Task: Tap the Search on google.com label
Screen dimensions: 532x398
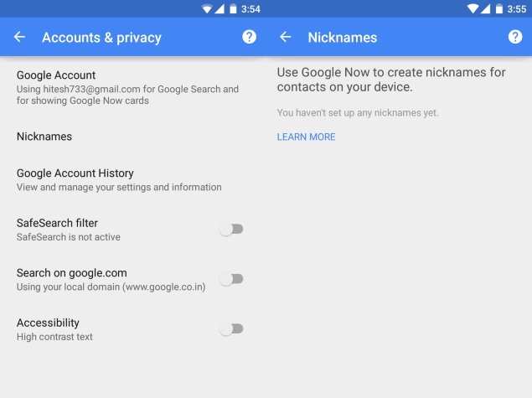Action: [x=71, y=273]
